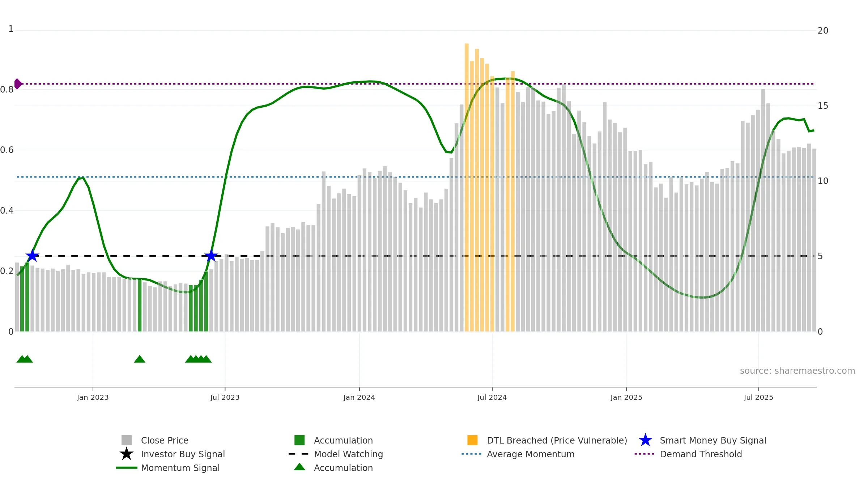Click the black Investor Buy Signal star icon
868x488 pixels.
coord(126,454)
